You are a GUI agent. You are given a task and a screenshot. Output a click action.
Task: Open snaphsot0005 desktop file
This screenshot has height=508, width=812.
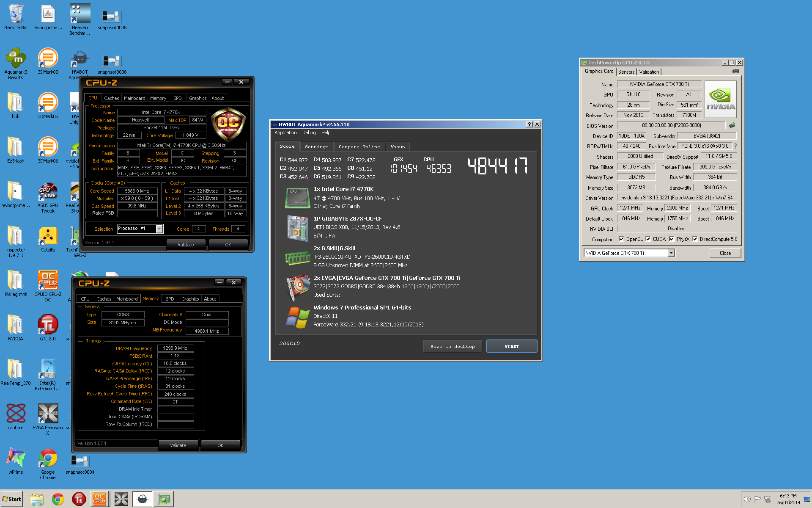click(x=112, y=19)
